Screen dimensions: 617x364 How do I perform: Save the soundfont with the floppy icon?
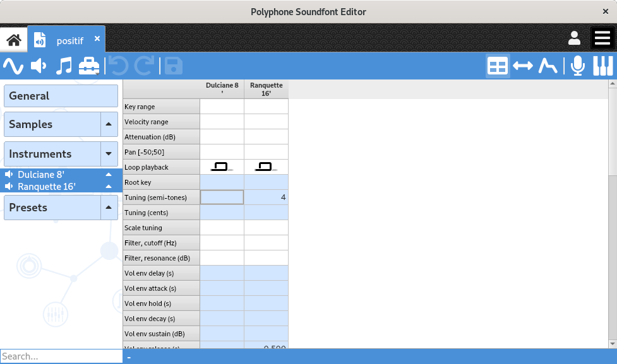[x=173, y=66]
